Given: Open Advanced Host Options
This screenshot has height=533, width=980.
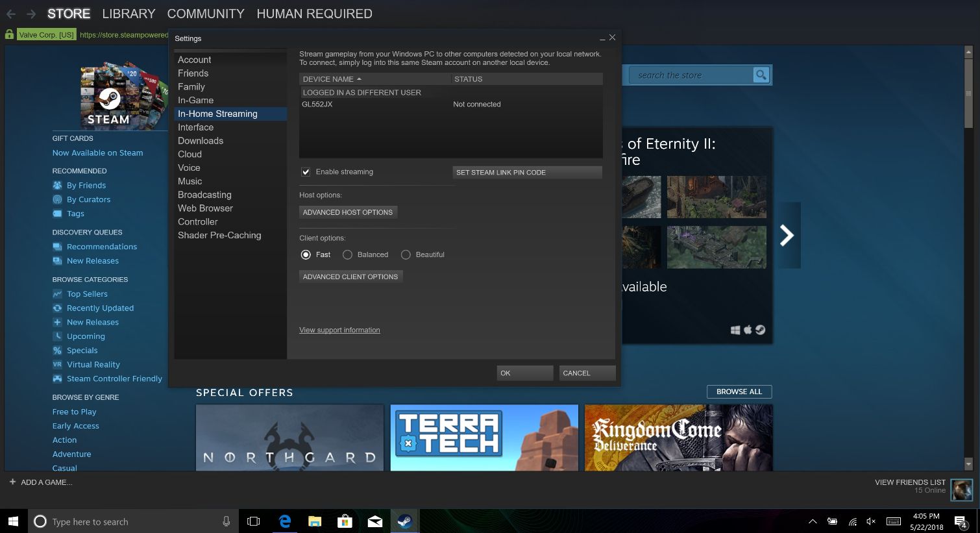Looking at the screenshot, I should tap(348, 212).
